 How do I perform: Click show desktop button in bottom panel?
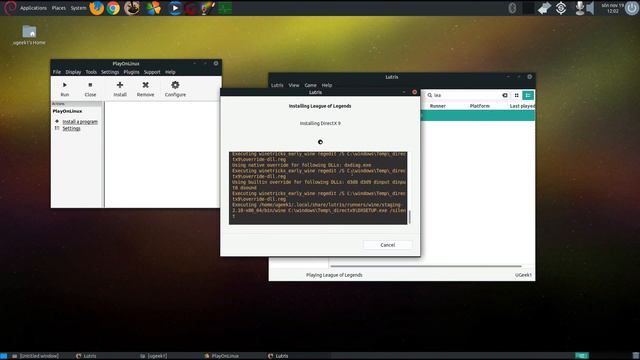pyautogui.click(x=4, y=356)
